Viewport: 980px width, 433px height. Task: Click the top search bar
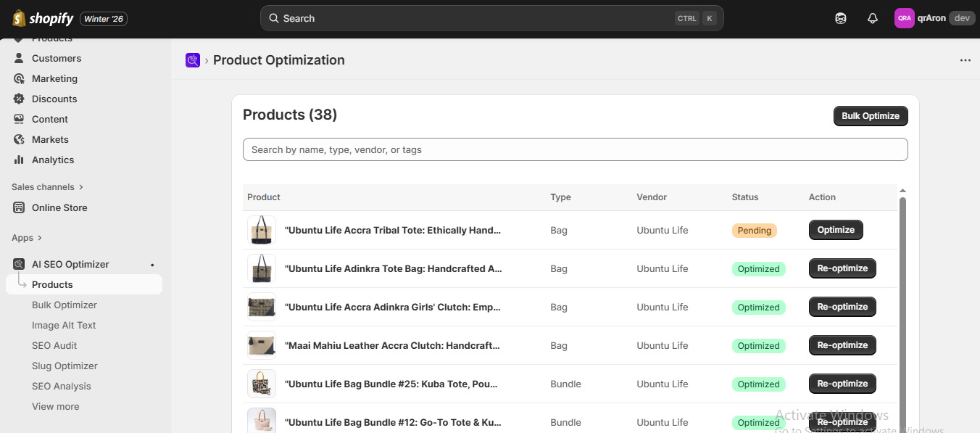point(491,18)
